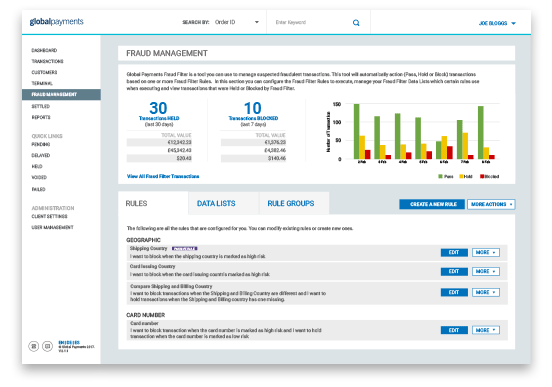This screenshot has height=387, width=552.
Task: Click the purple badge beside Shipping Country
Action: (184, 249)
